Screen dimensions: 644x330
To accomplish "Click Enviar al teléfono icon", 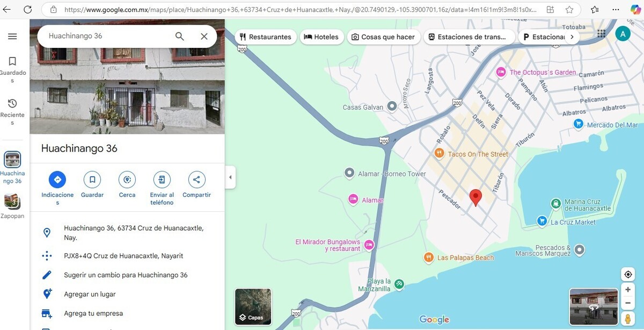I will pos(162,180).
